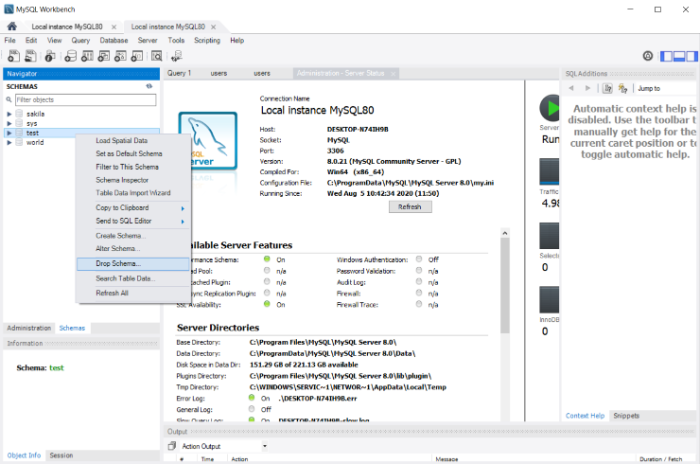This screenshot has width=700, height=464.
Task: Create a new schema toolbar icon
Action: pos(71,56)
